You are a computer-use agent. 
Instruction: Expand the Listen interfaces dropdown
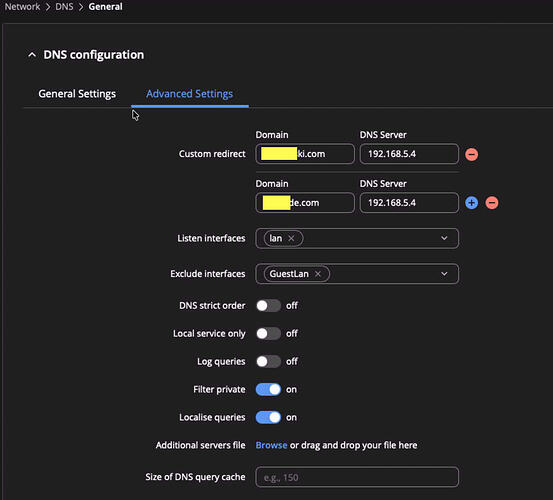[x=444, y=238]
